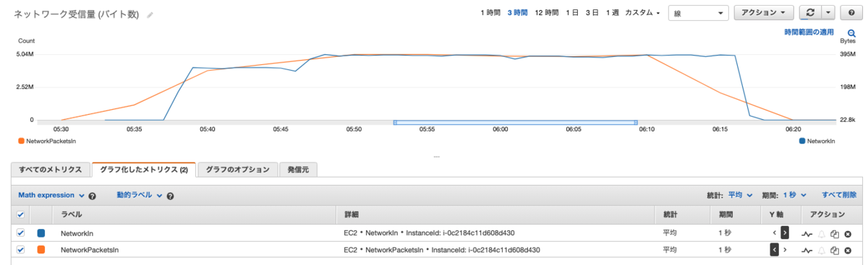The image size is (868, 265).
Task: Remove the NetworkIn metric with X icon
Action: click(x=848, y=234)
